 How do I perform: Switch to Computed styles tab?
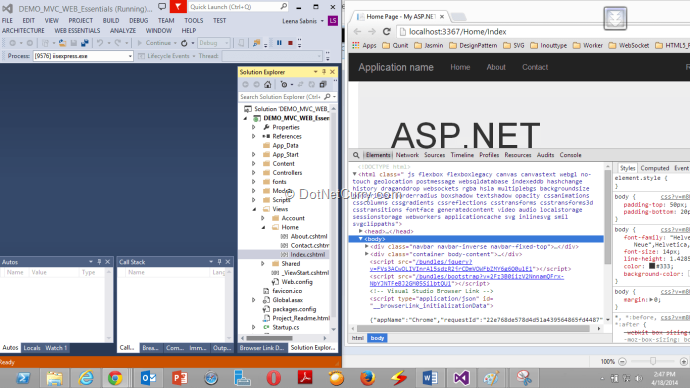pos(654,168)
